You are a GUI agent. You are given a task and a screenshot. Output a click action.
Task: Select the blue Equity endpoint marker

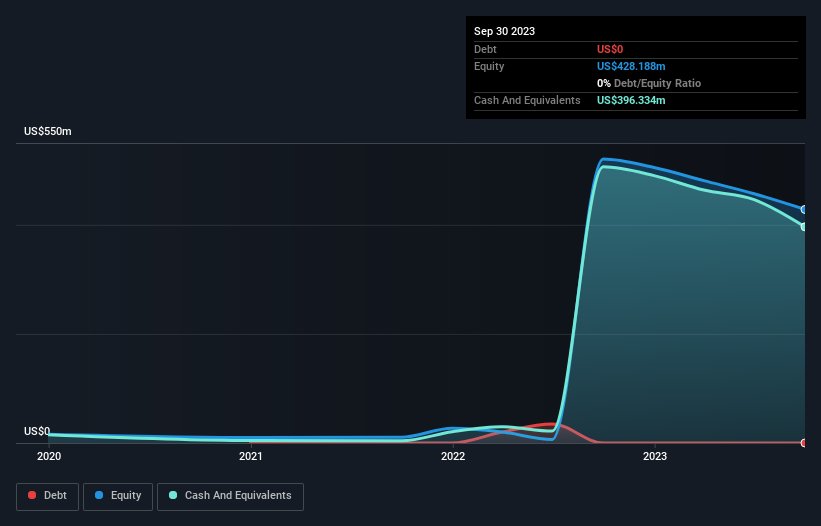pos(804,209)
